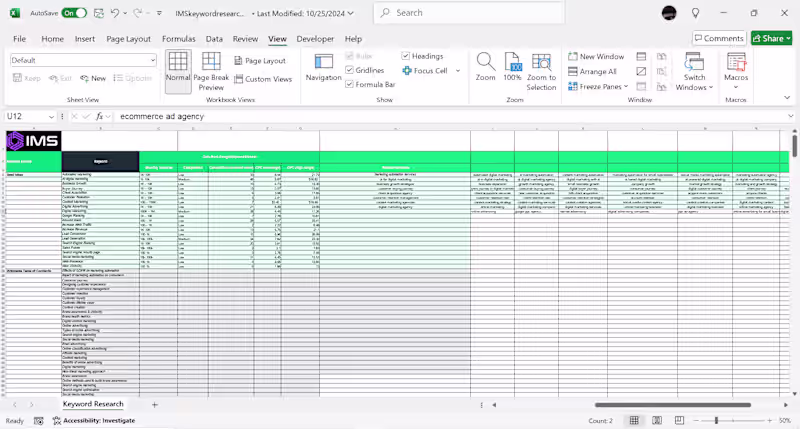This screenshot has width=800, height=429.
Task: Click the Insert Function fx icon
Action: pos(99,116)
